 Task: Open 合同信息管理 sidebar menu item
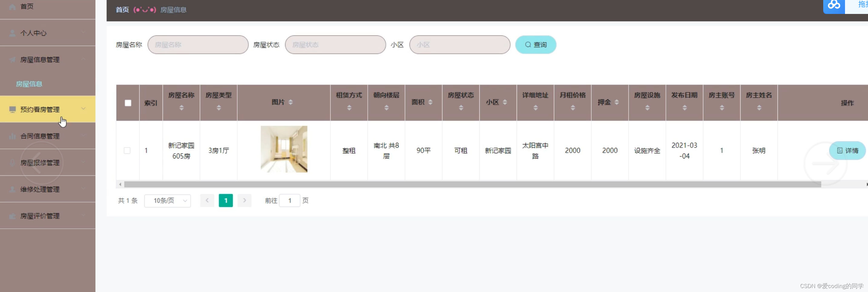[48, 136]
